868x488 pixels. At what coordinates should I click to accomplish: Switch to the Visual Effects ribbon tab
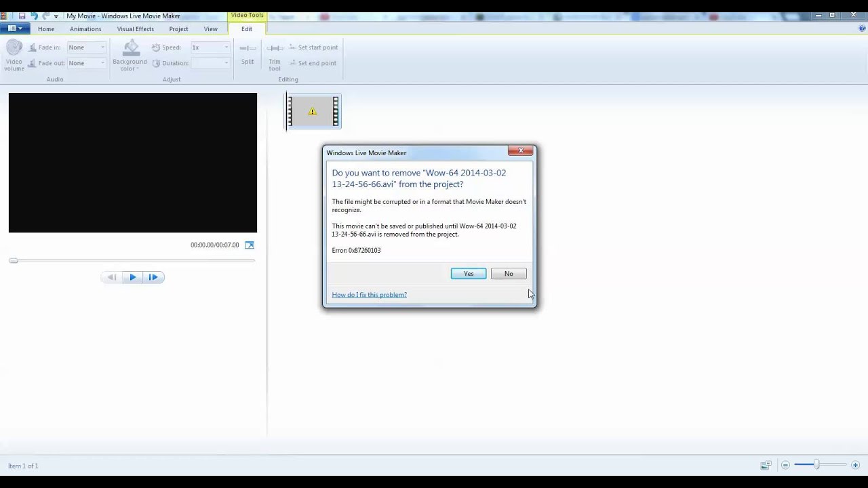pyautogui.click(x=136, y=29)
